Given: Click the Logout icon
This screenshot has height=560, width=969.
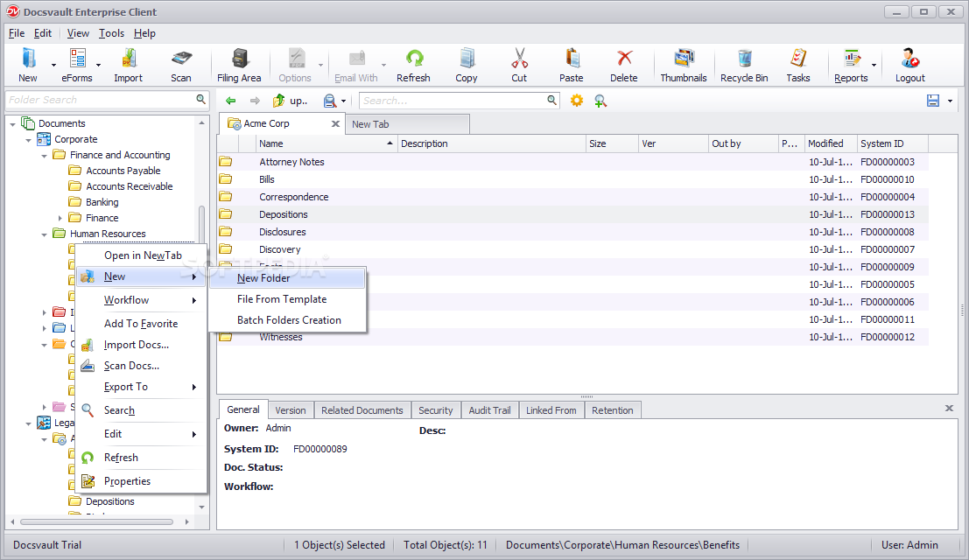Looking at the screenshot, I should (909, 59).
